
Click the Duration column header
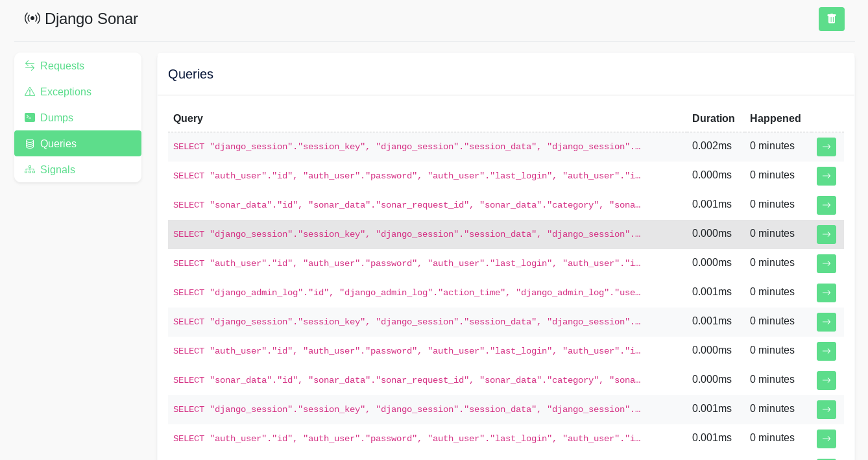[x=714, y=118]
